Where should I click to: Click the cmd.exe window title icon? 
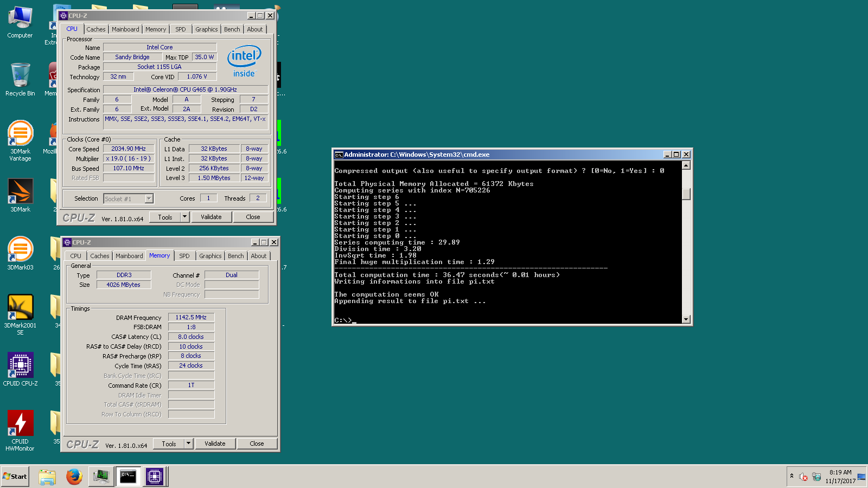tap(339, 155)
